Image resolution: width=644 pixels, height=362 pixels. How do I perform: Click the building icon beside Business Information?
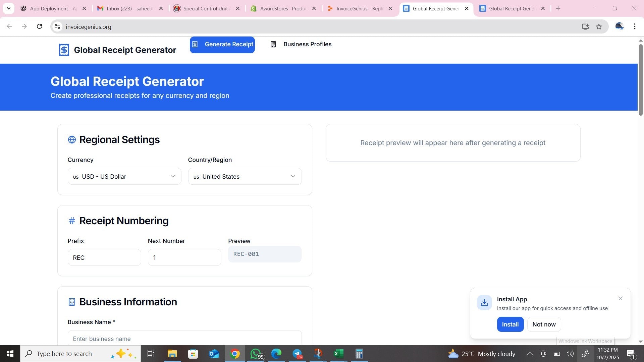[x=72, y=302]
